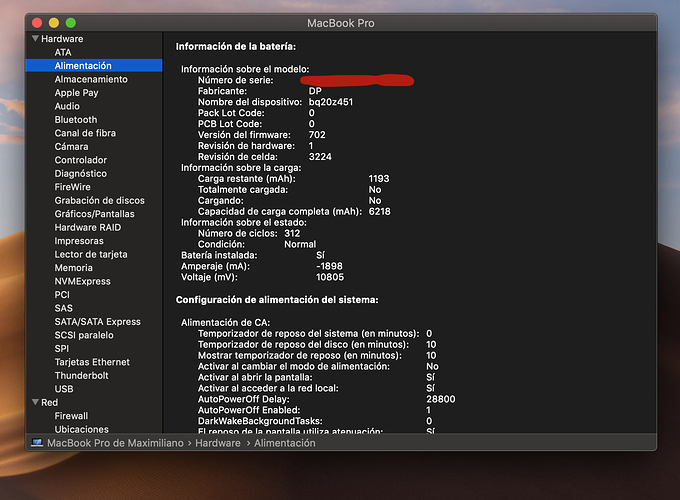The image size is (680, 500).
Task: Minimize the window with the yellow button
Action: point(54,23)
